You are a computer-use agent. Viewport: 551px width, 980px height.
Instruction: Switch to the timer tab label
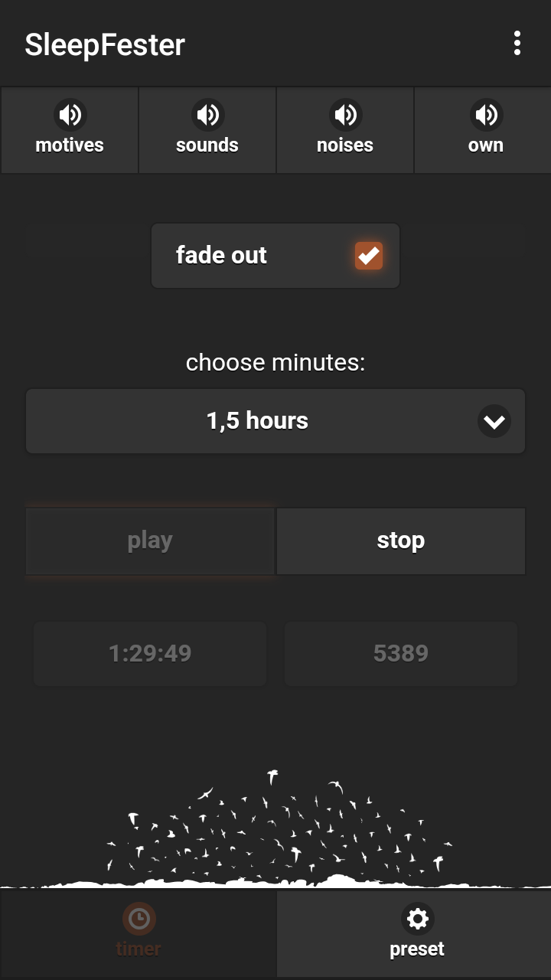point(139,949)
